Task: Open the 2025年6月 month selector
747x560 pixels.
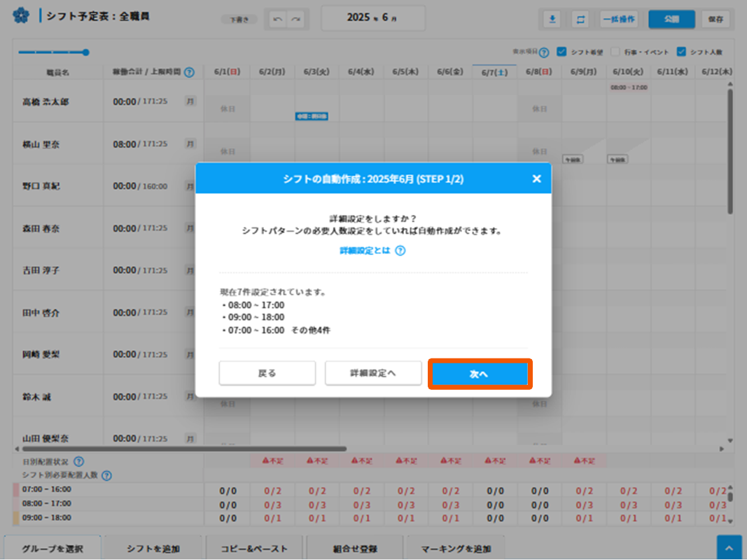Action: (x=372, y=17)
